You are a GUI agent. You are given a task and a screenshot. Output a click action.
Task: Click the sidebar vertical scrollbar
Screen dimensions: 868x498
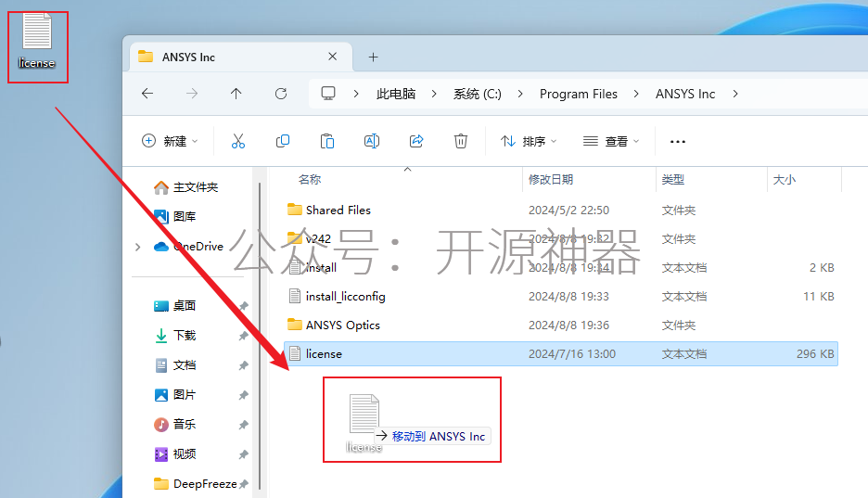[259, 336]
